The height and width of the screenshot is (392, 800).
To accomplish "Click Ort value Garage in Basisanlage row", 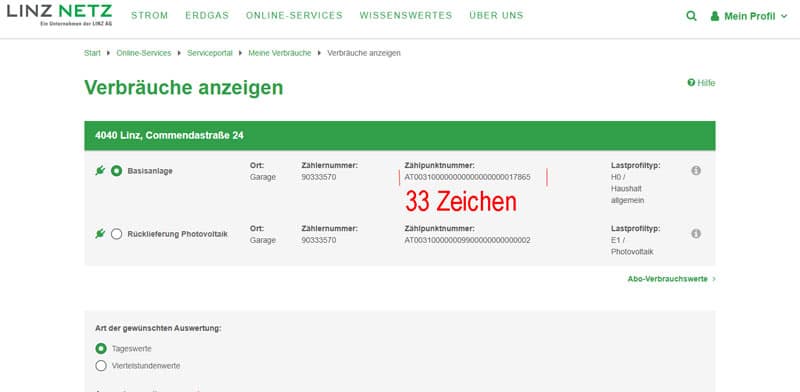I will (x=263, y=177).
